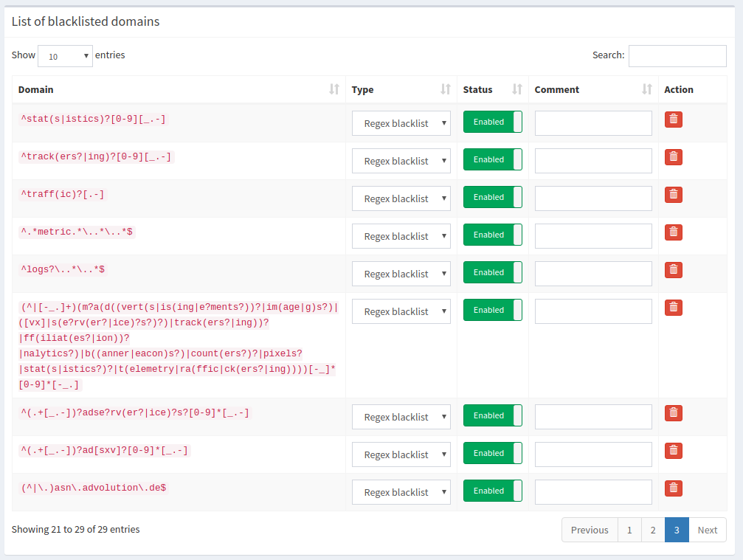This screenshot has width=743, height=560.
Task: Click the 'List of blacklisted domains' heading
Action: pos(86,22)
